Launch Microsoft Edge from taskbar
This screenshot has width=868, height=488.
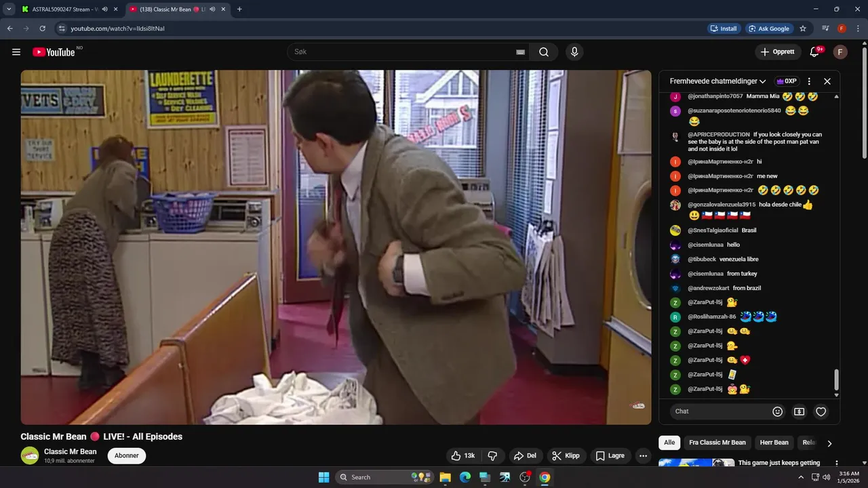[465, 477]
